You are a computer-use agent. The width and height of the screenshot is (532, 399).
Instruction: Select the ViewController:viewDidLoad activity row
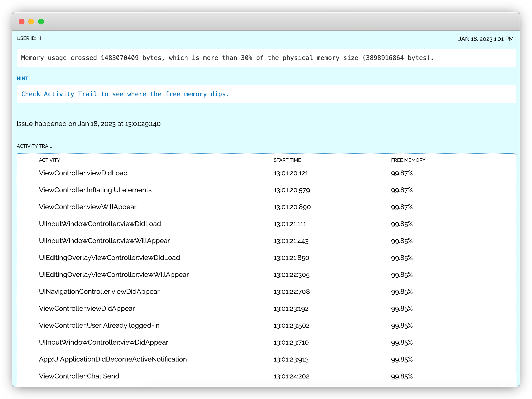click(83, 173)
